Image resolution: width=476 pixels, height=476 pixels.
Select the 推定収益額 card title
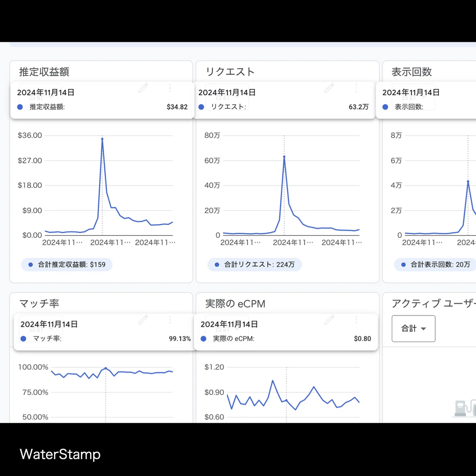coord(44,72)
